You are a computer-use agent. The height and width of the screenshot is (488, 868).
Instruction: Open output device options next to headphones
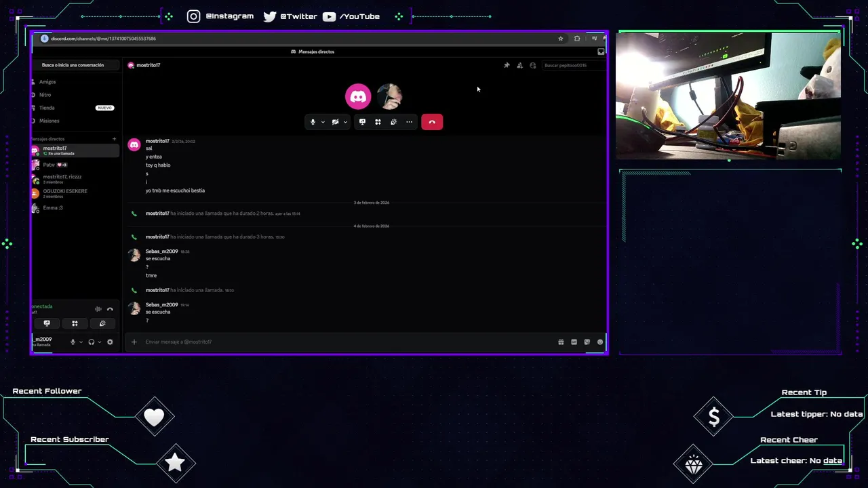99,342
